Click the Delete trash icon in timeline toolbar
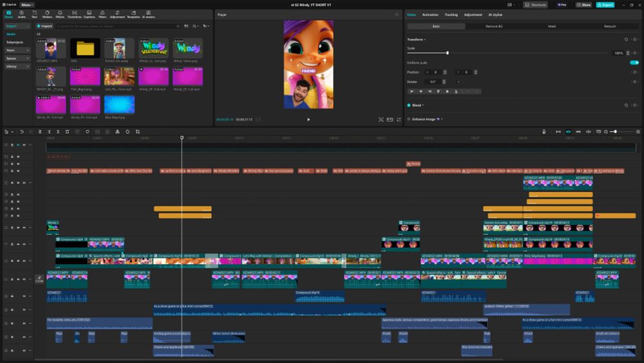Screen dimensions: 644x363 click(x=68, y=132)
